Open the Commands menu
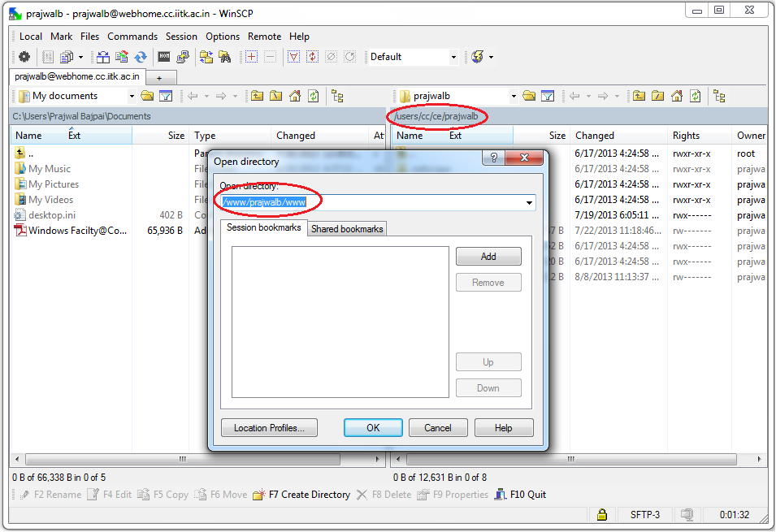The height and width of the screenshot is (532, 776). 132,36
